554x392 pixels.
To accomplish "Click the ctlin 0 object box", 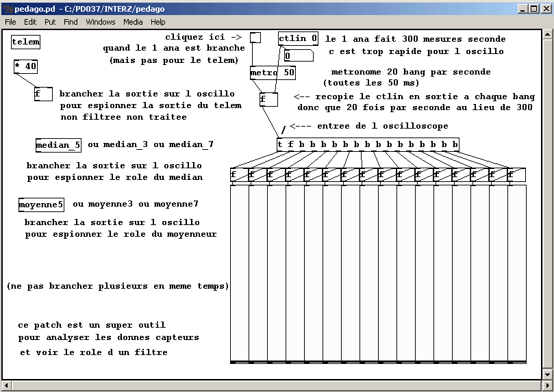I will click(x=299, y=39).
